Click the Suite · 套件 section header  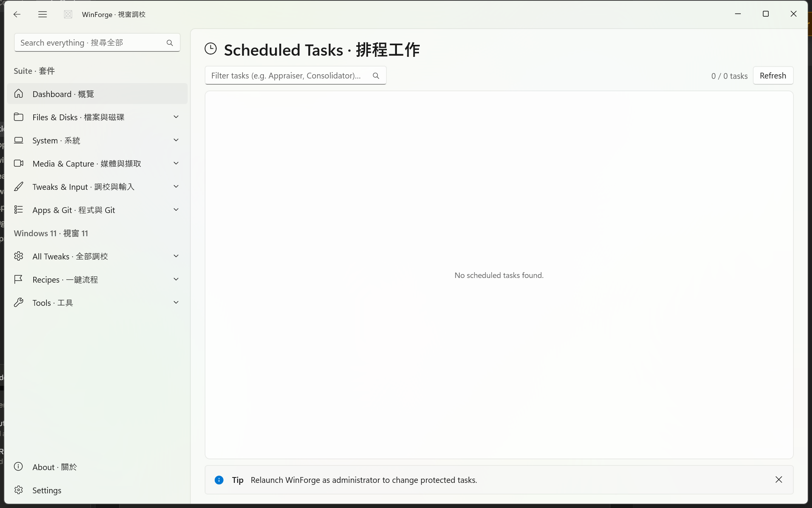[34, 71]
